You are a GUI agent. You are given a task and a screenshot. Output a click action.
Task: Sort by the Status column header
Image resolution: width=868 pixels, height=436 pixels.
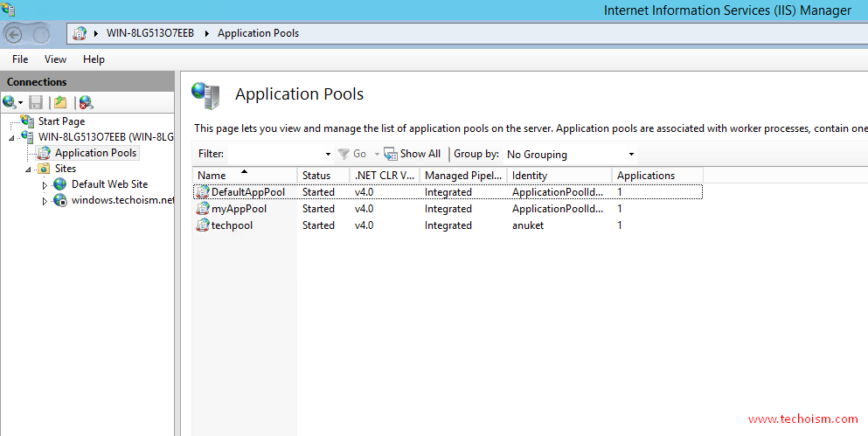pyautogui.click(x=323, y=176)
